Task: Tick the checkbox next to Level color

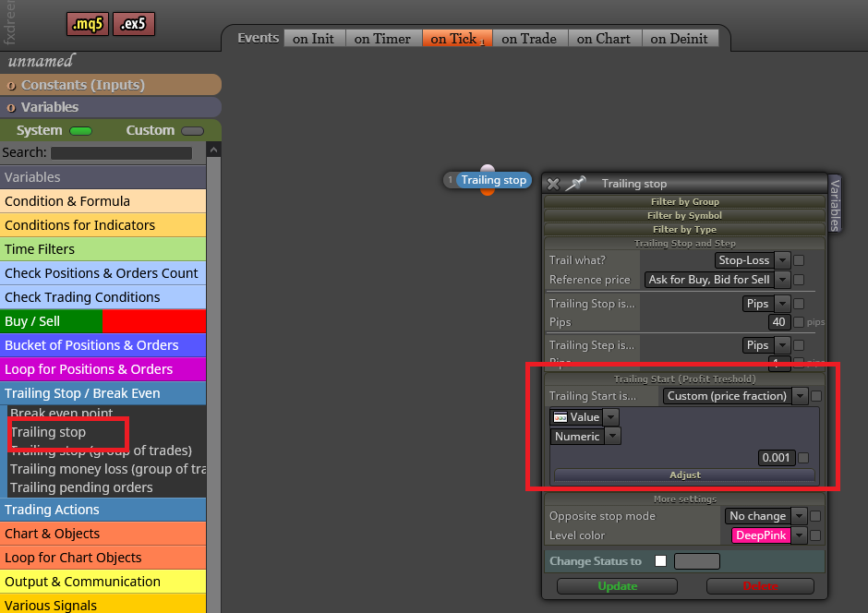Action: tap(815, 535)
